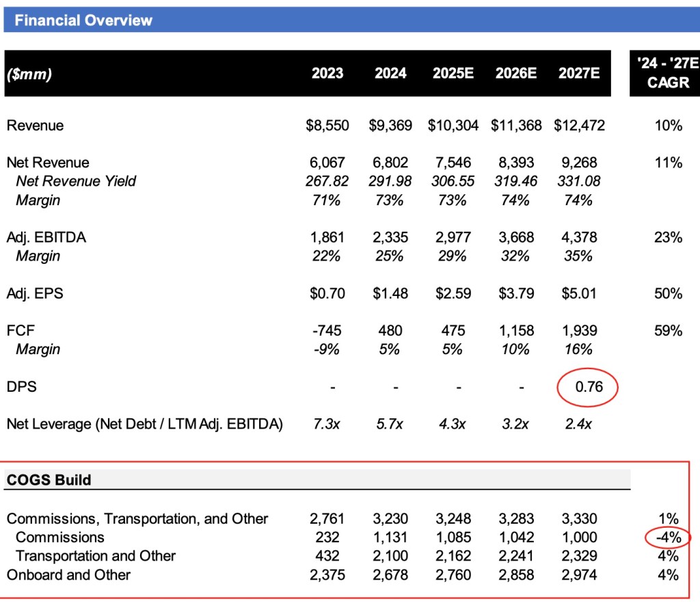The width and height of the screenshot is (700, 605).
Task: Click the Revenue row label
Action: (x=35, y=126)
